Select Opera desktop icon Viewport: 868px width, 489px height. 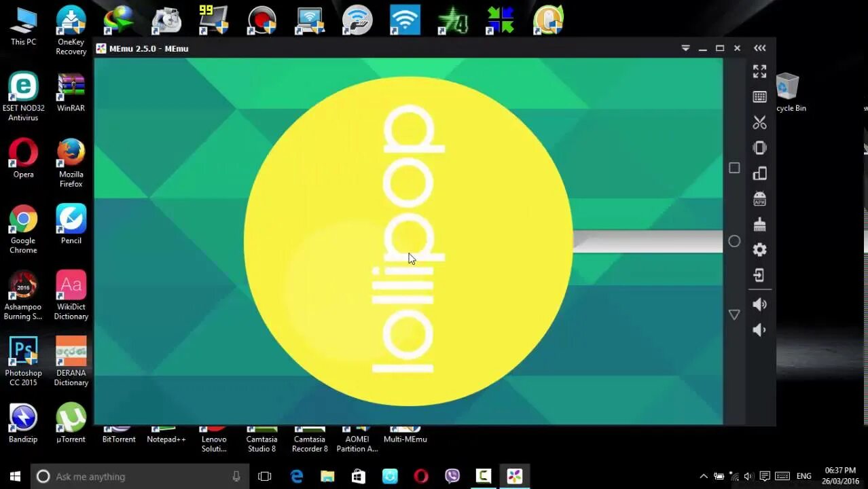[23, 158]
